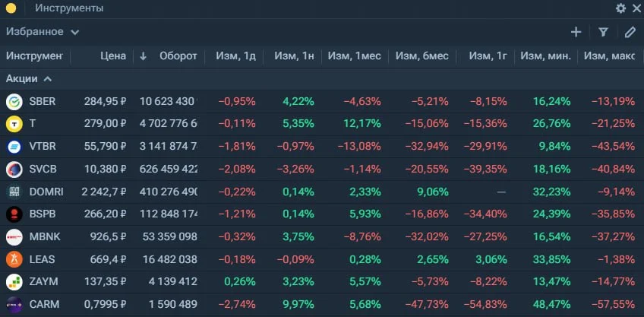The image size is (644, 317).
Task: Click SVCB price 10,380 ₽
Action: coord(105,169)
